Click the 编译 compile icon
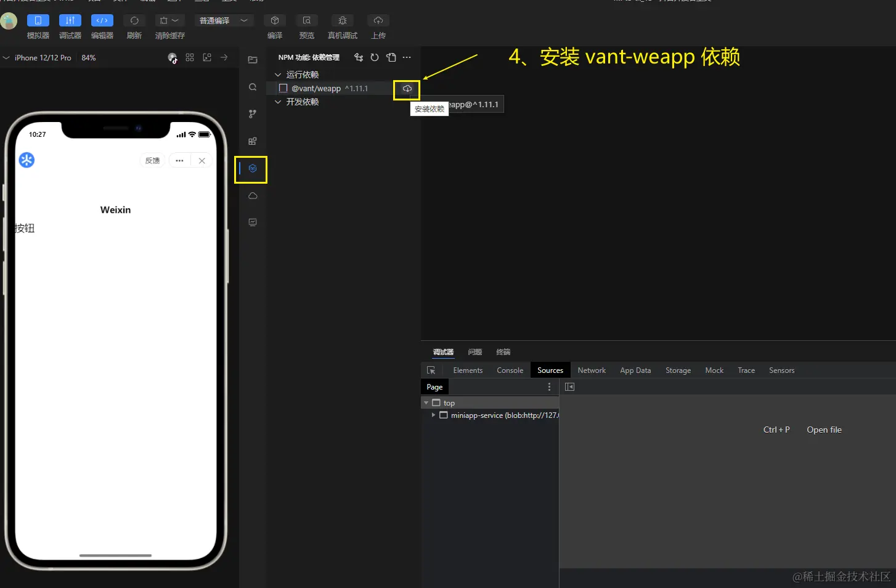The height and width of the screenshot is (588, 896). coord(275,20)
